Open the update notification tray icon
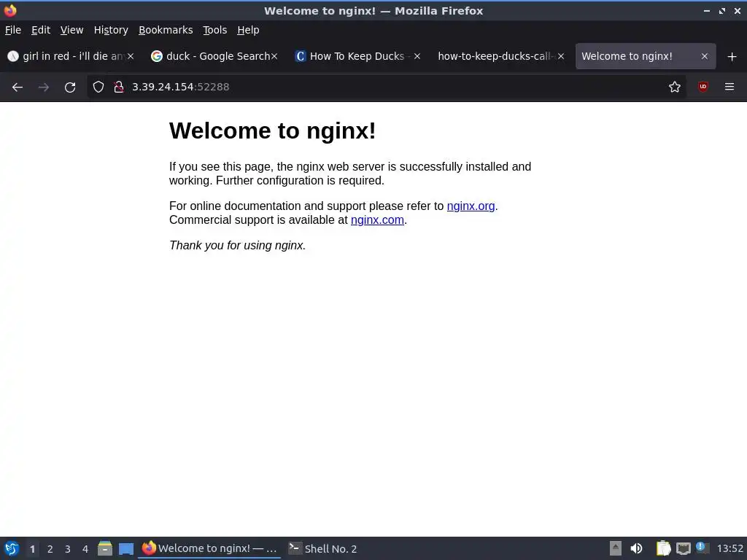747x560 pixels. point(702,548)
